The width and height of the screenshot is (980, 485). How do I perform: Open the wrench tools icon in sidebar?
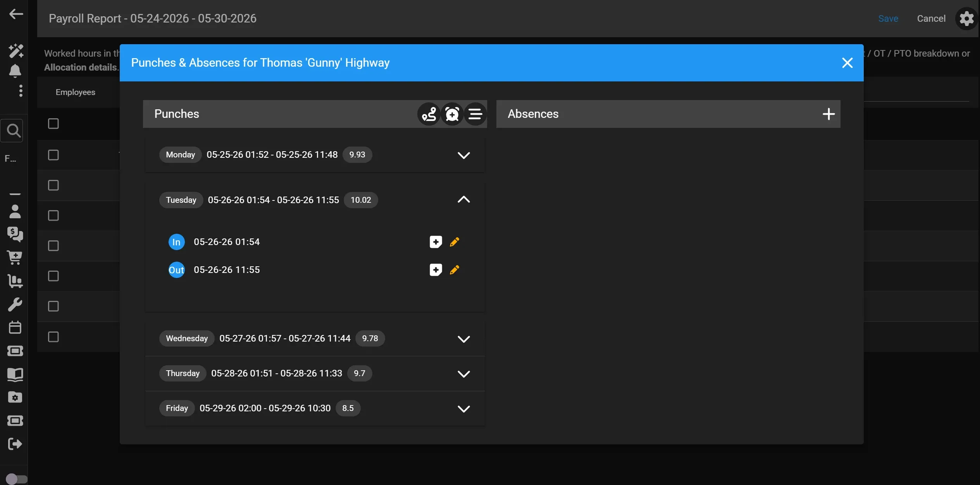(15, 304)
